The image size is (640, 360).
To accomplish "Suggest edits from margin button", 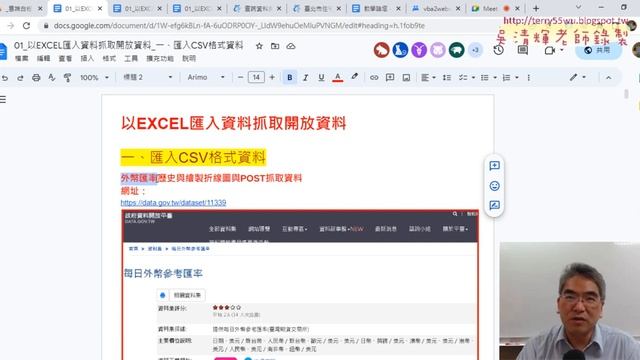I will [494, 205].
